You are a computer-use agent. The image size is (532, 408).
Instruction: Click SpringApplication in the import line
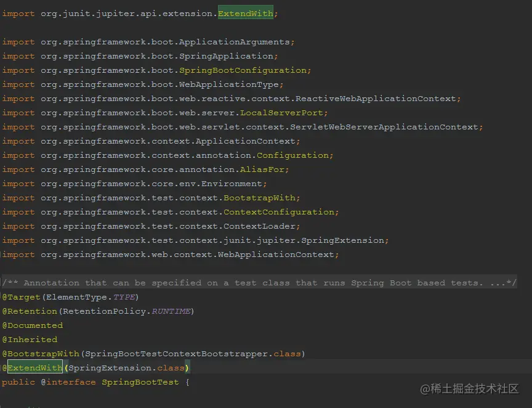pyautogui.click(x=227, y=56)
